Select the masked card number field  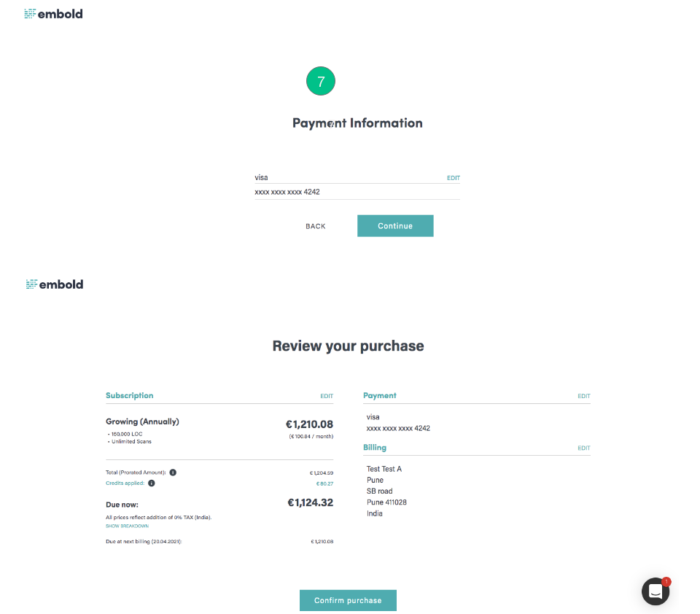[x=357, y=192]
